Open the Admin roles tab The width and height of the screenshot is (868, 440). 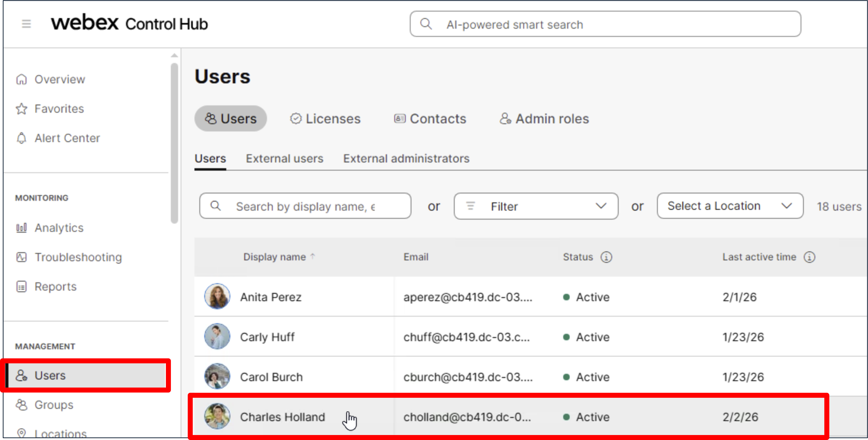tap(544, 119)
